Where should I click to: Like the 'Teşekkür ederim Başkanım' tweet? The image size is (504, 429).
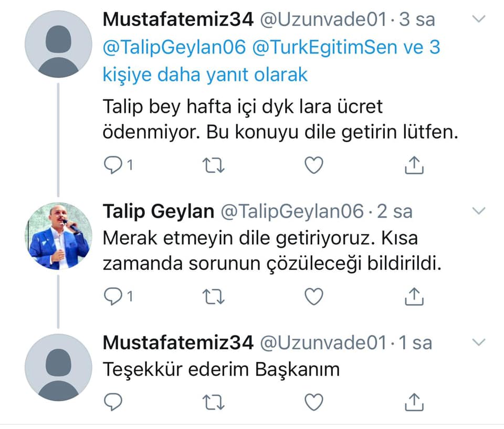tap(314, 402)
